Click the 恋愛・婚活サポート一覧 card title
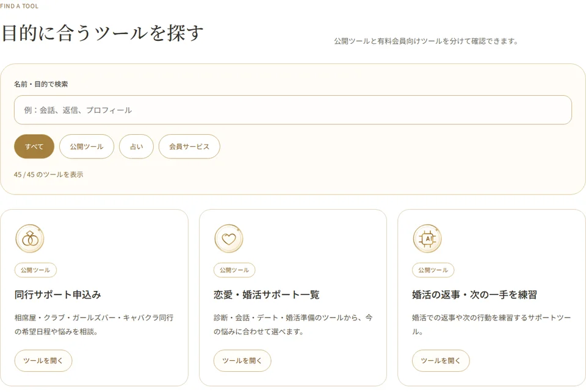This screenshot has height=392, width=586. (267, 294)
